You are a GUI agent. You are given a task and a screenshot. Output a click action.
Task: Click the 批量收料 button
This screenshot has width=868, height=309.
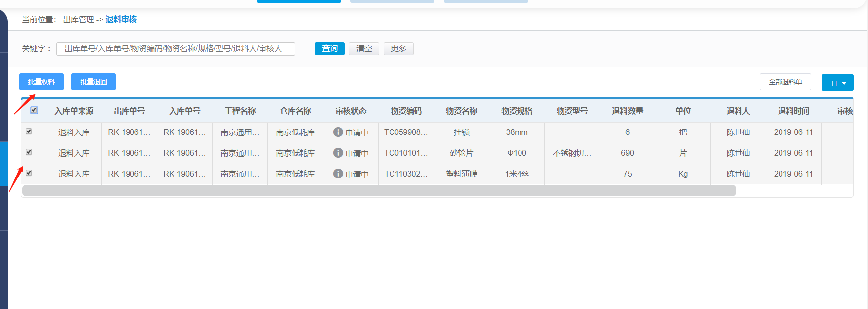pyautogui.click(x=42, y=82)
